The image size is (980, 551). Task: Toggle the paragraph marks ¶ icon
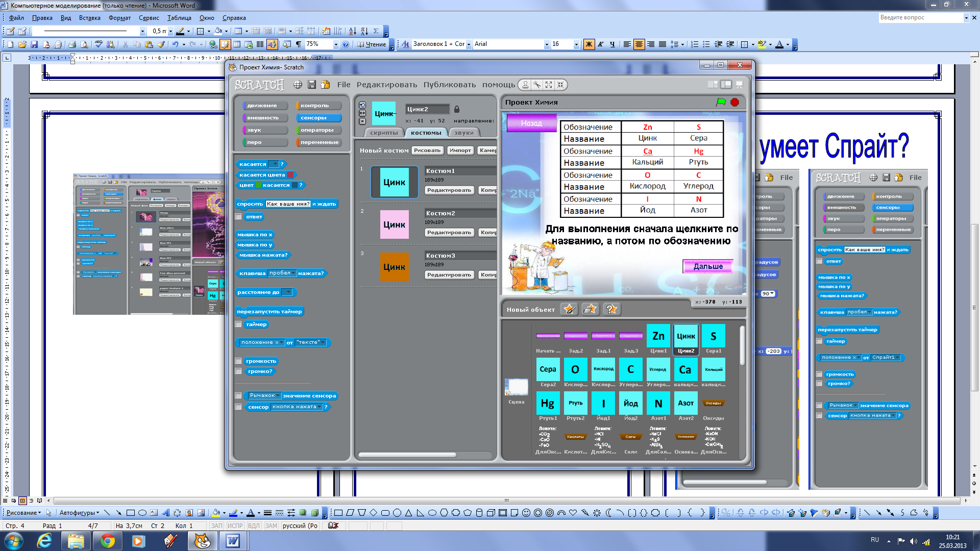pyautogui.click(x=298, y=45)
